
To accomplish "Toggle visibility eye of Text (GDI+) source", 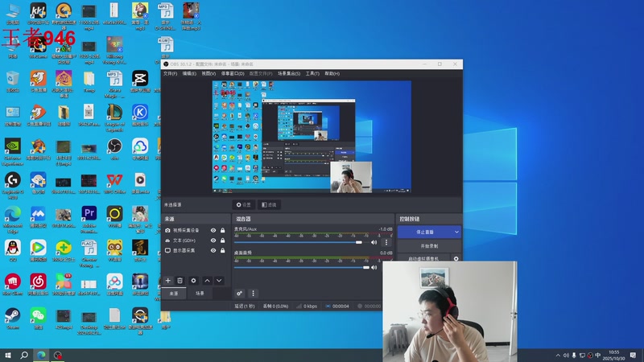I will (x=213, y=240).
